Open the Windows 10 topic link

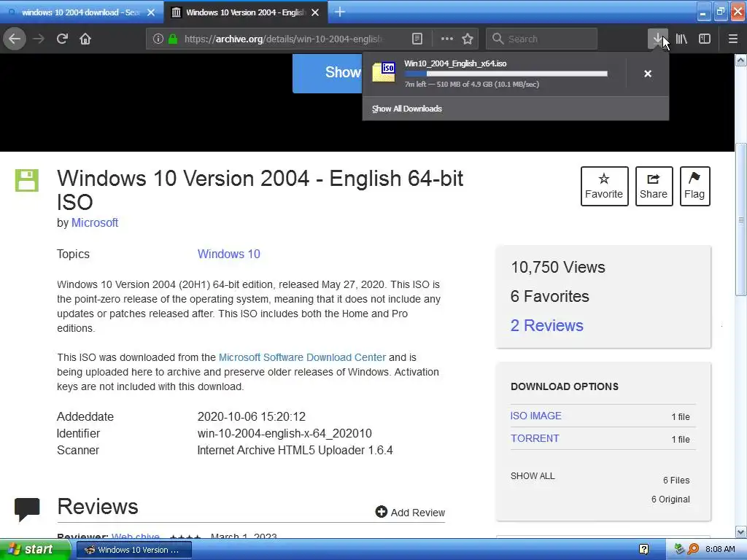click(228, 254)
